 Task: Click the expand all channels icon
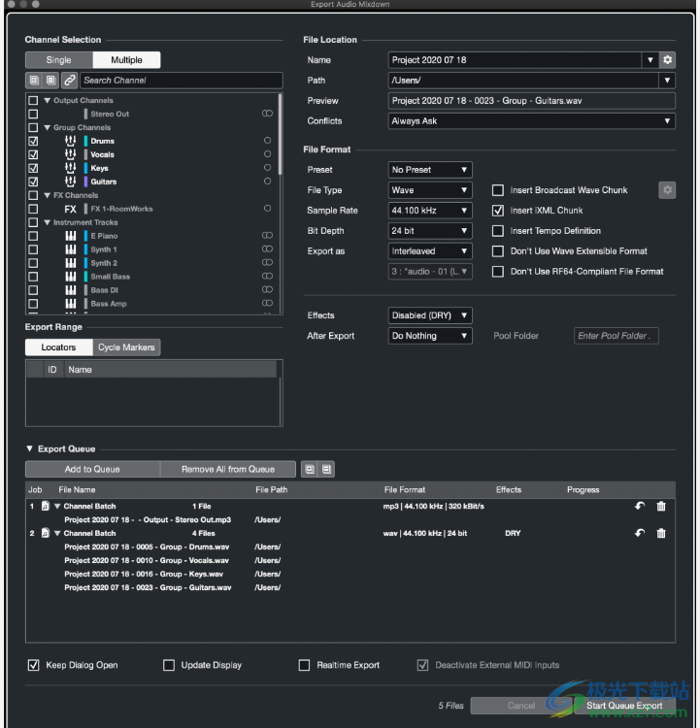(x=34, y=81)
